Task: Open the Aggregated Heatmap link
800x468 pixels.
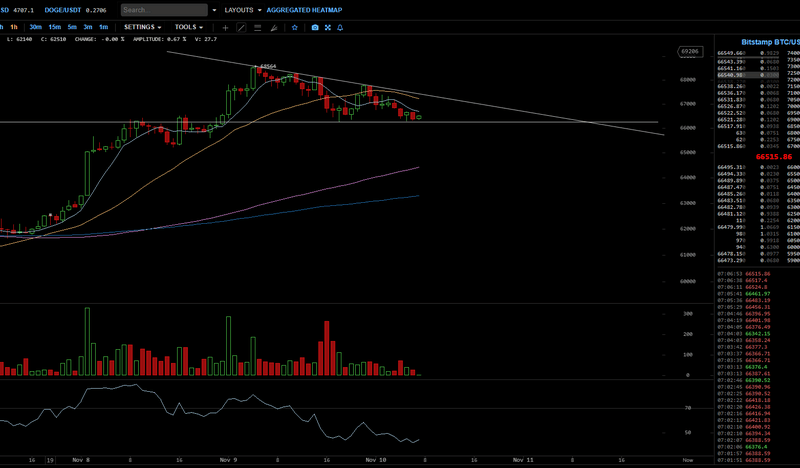Action: [x=304, y=10]
